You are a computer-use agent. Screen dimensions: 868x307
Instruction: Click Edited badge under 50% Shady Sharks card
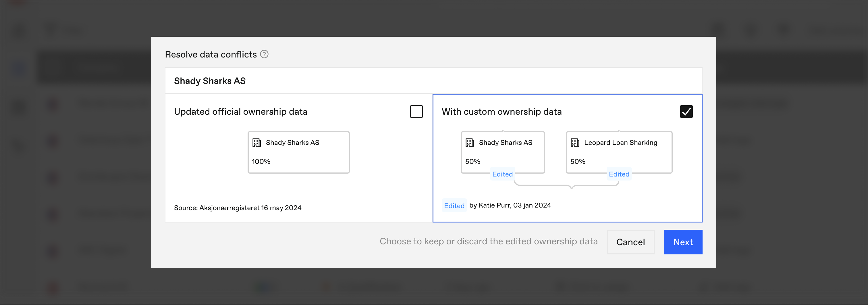[502, 174]
